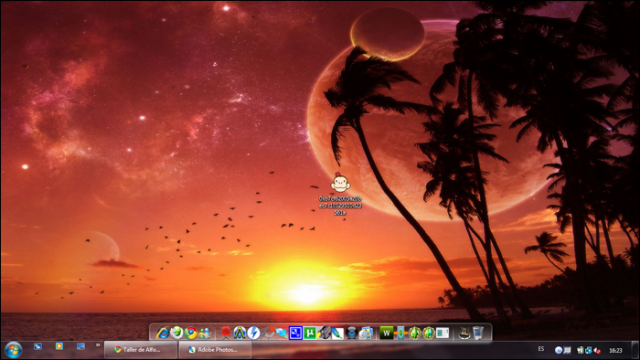The image size is (640, 360).
Task: Open the blue network screens icon in dock
Action: coord(282,333)
